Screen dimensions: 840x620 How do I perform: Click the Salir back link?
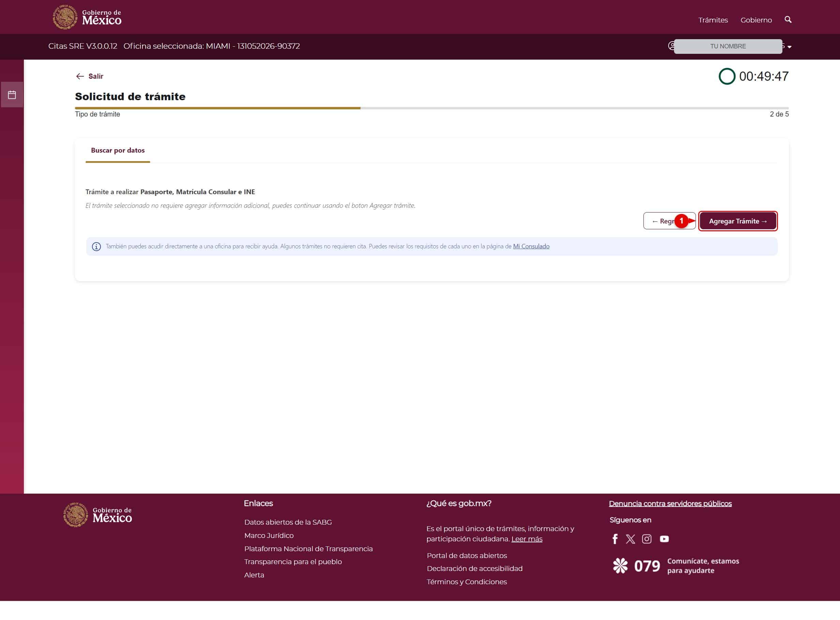[x=89, y=76]
